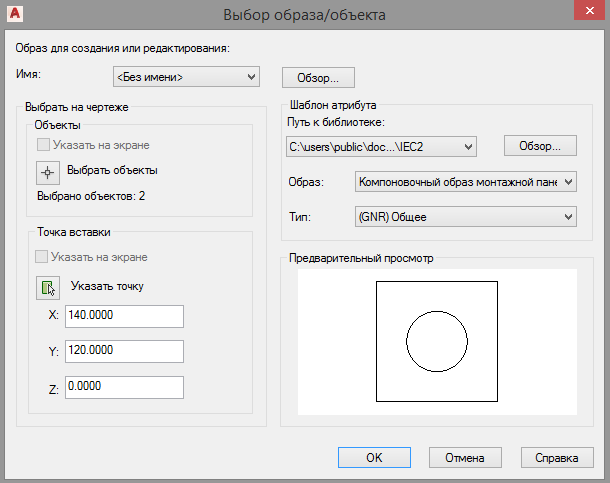Click the Y coordinate input field

click(x=124, y=352)
